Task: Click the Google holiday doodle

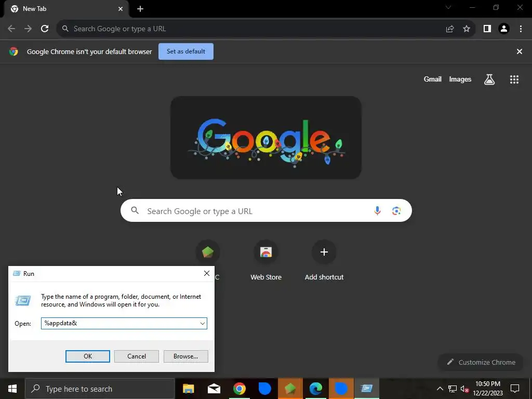Action: [x=265, y=138]
